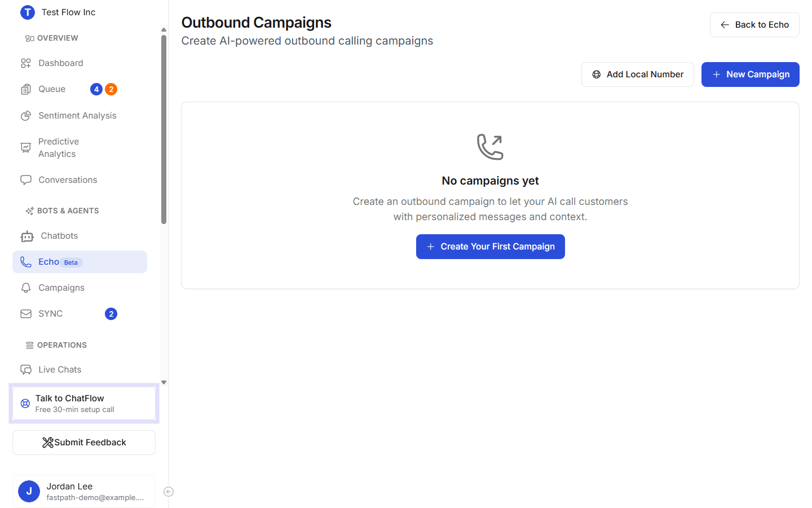The image size is (812, 508).
Task: Open Chatbots section
Action: pyautogui.click(x=80, y=236)
